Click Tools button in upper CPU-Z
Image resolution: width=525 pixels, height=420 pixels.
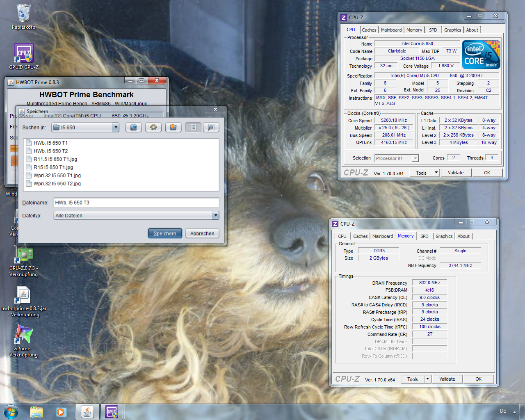coord(421,173)
